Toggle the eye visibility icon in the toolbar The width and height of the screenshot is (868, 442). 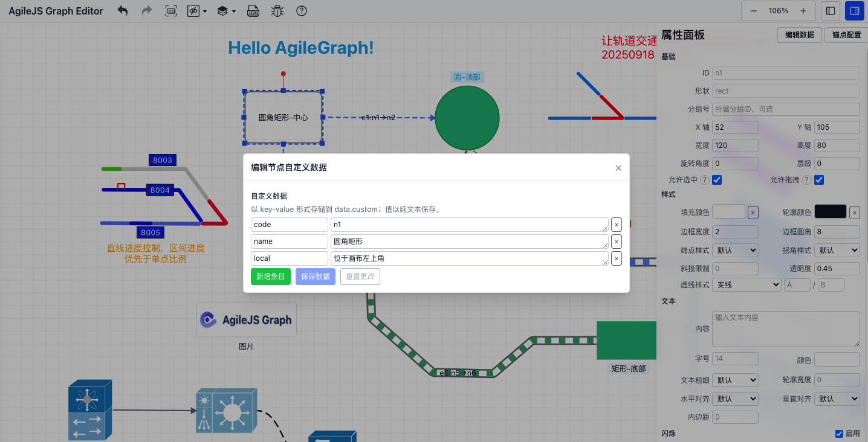point(193,11)
